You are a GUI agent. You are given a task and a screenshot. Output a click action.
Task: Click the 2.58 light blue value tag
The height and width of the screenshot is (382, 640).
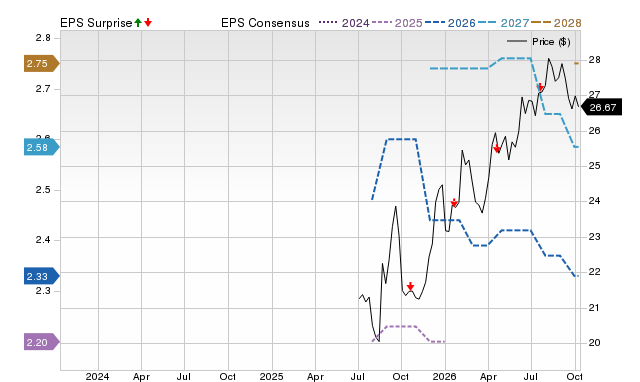(42, 147)
